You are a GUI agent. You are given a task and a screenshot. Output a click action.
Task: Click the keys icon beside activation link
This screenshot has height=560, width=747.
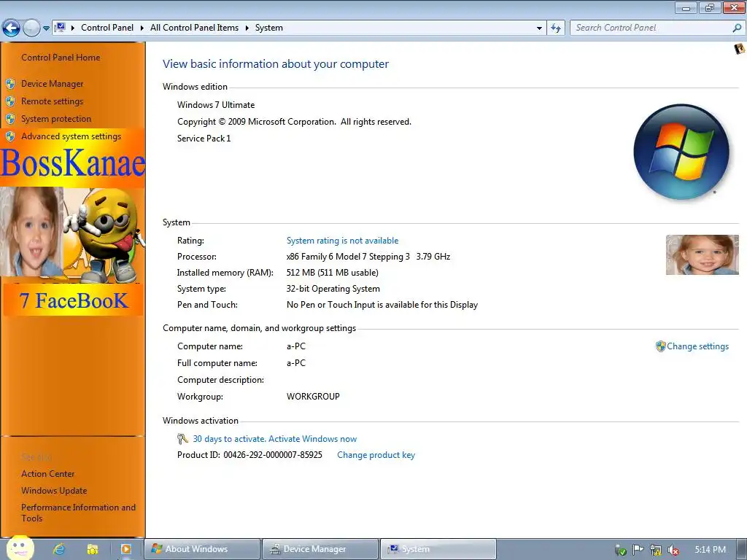182,438
